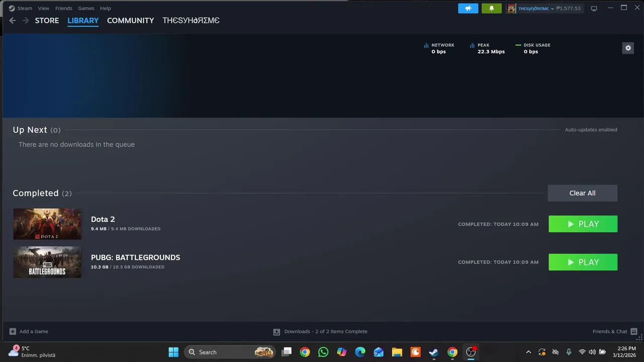644x362 pixels.
Task: Open the View menu
Action: pyautogui.click(x=44, y=8)
